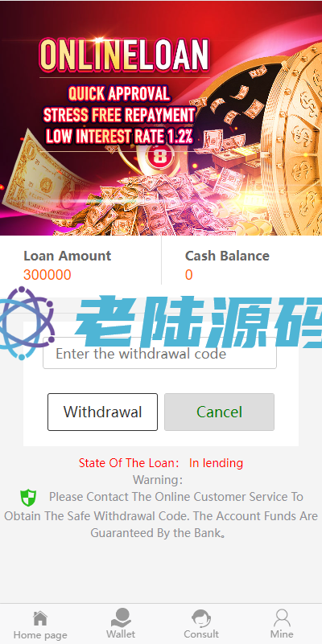Select the Consult tab label

pos(201,634)
